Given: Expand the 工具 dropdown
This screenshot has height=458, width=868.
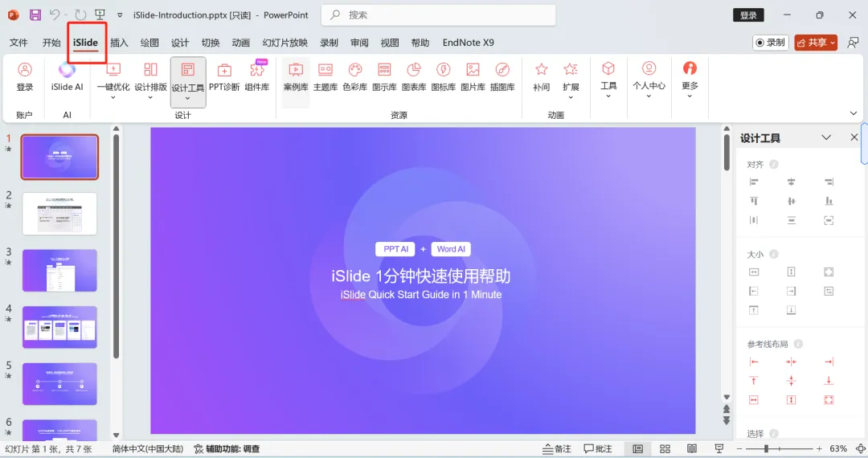Looking at the screenshot, I should (608, 96).
